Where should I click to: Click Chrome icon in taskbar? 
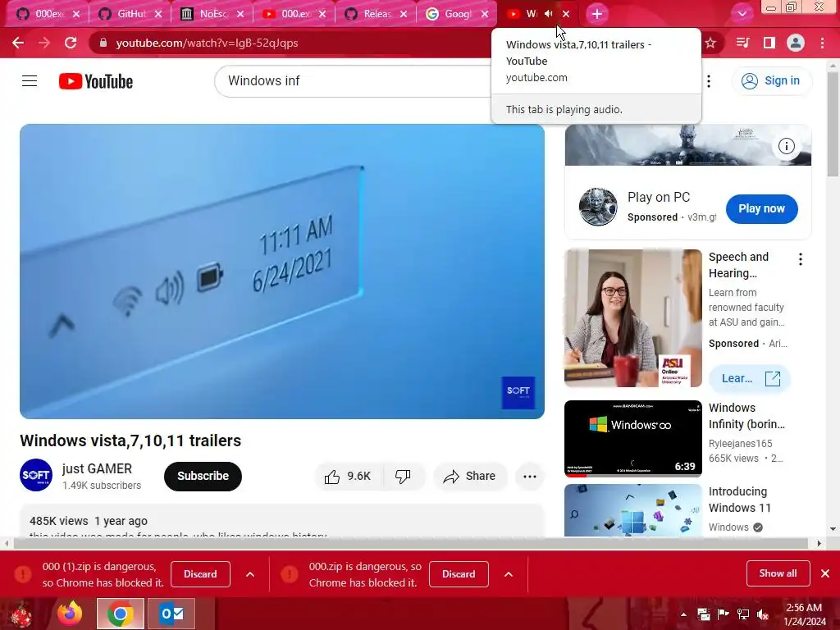coord(120,614)
